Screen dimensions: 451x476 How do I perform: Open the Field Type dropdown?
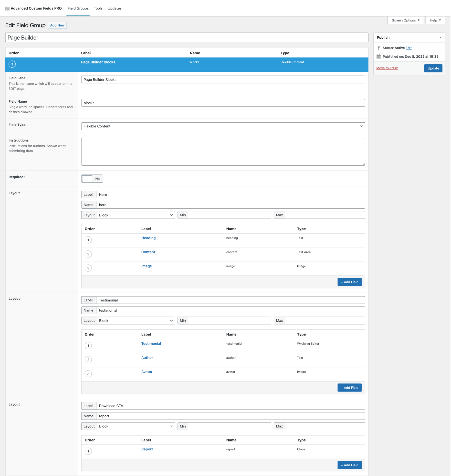(223, 126)
